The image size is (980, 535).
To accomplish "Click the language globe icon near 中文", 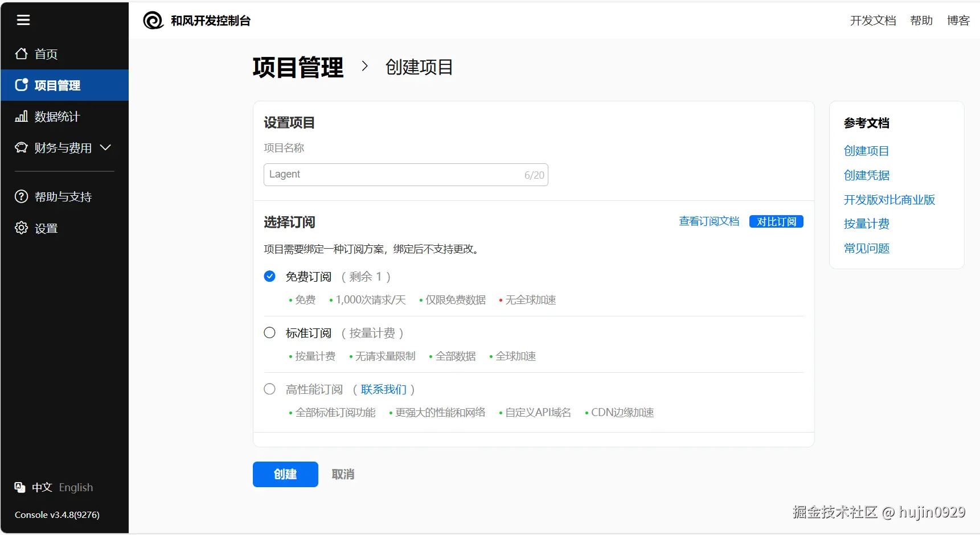I will click(19, 487).
